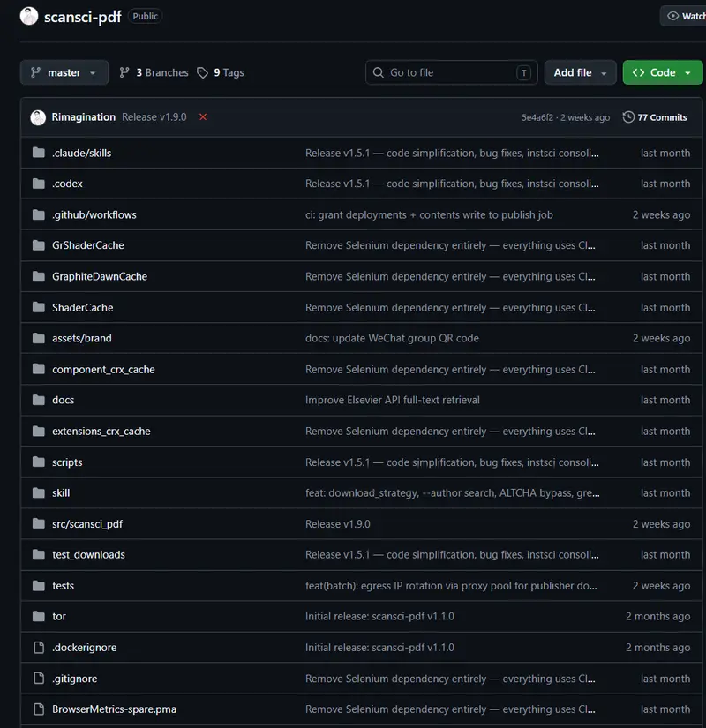Viewport: 706px width, 728px height.
Task: Click the folder icon for tor
Action: tap(39, 616)
